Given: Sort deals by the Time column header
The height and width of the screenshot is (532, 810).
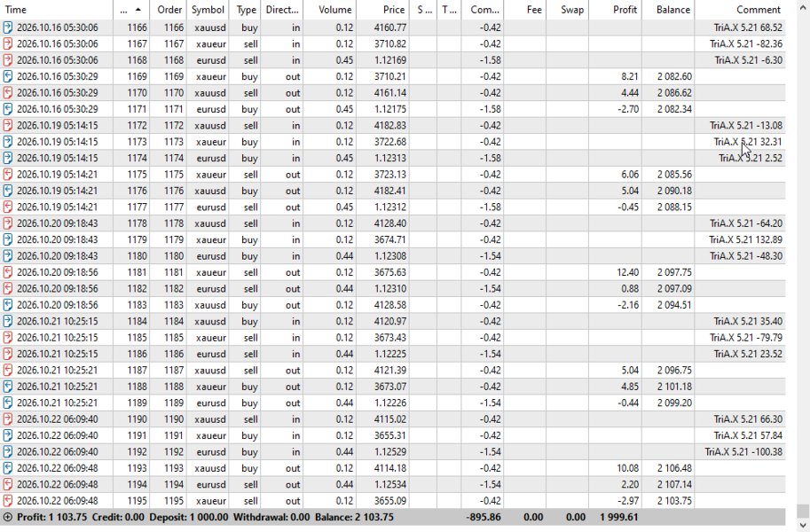Looking at the screenshot, I should 56,9.
